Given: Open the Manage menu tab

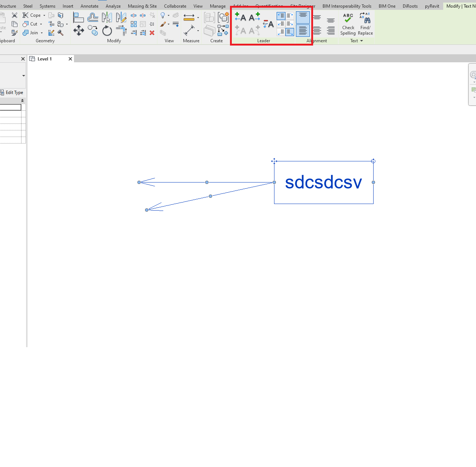Looking at the screenshot, I should 218,6.
